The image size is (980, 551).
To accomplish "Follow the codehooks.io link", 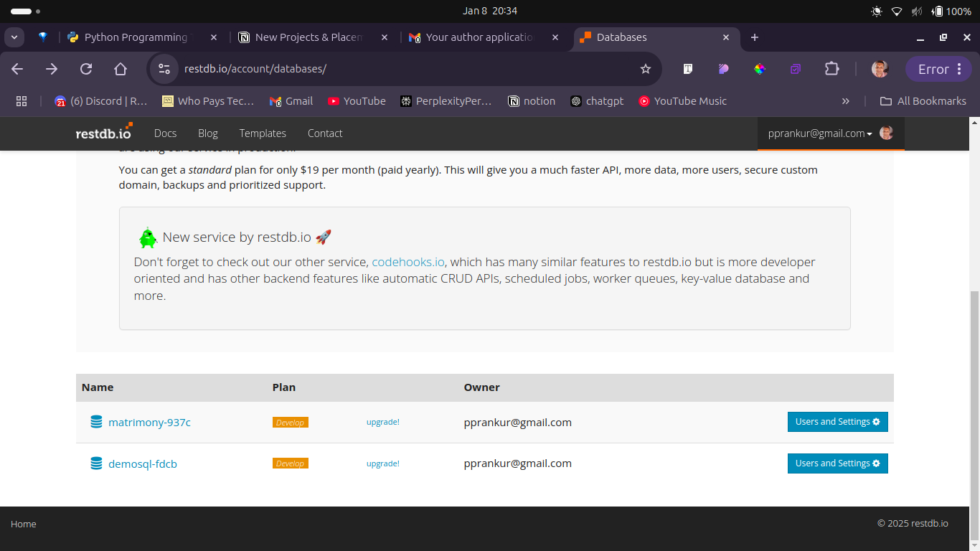I will pyautogui.click(x=408, y=262).
